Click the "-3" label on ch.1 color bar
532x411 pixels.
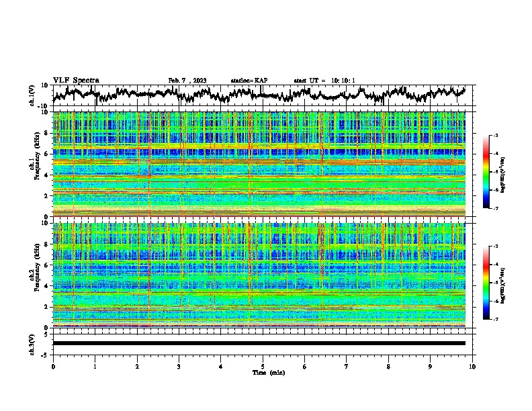click(496, 136)
